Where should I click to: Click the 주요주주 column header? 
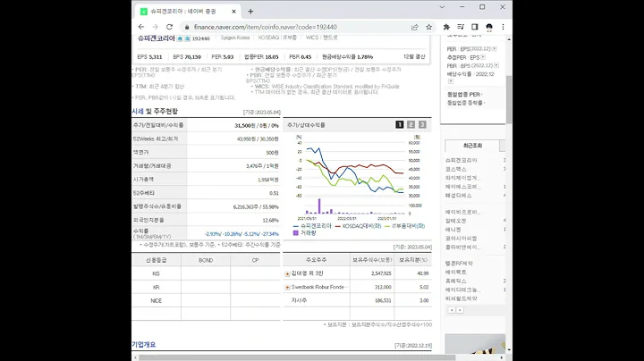coord(317,260)
